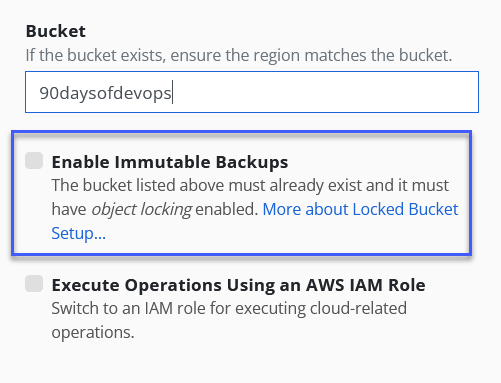The image size is (501, 383).
Task: Click the word "operations." ending the IAM description
Action: [x=93, y=333]
